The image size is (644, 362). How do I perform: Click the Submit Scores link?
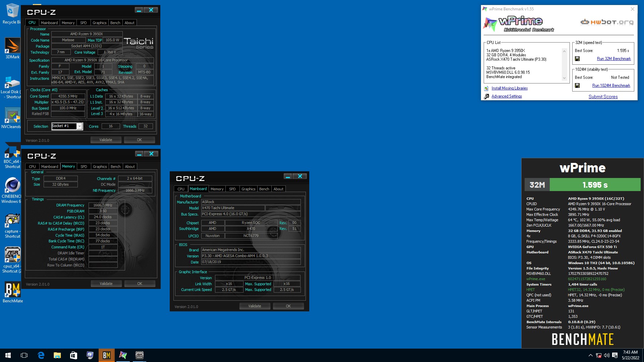(x=603, y=97)
